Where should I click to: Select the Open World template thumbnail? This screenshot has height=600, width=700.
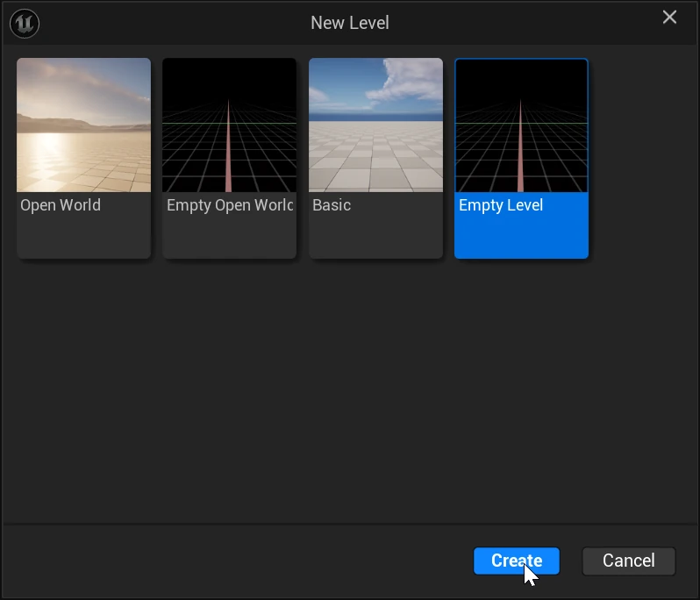tap(83, 125)
